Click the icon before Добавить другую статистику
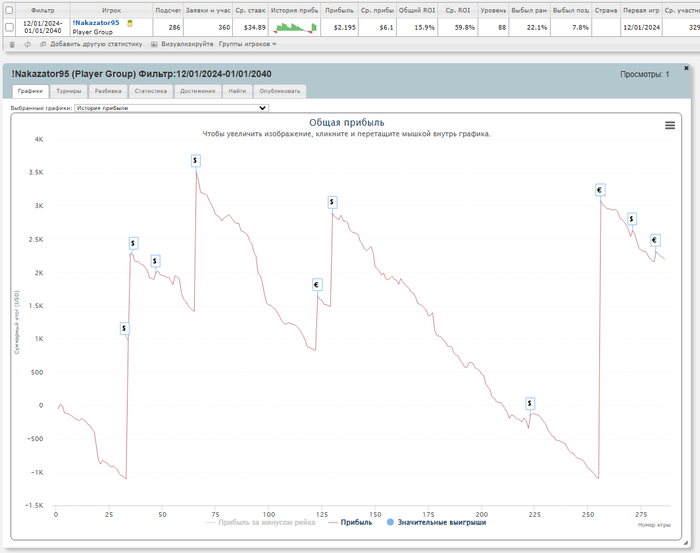The image size is (700, 553). (43, 44)
